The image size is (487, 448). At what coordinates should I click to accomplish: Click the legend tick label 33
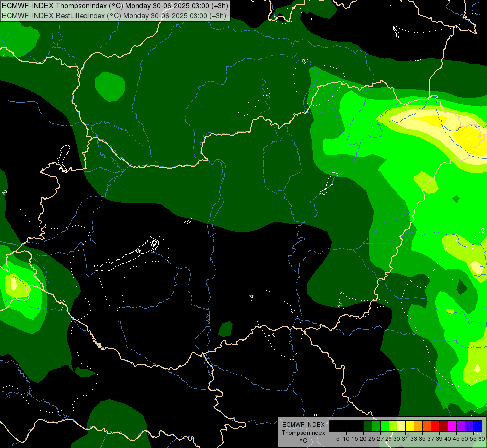pyautogui.click(x=414, y=439)
